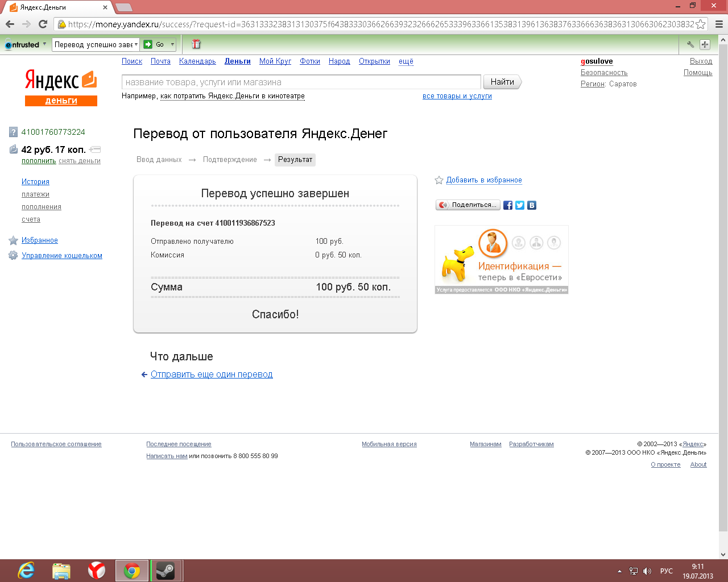728x582 pixels.
Task: Open Yandex browser from the taskbar
Action: 97,571
